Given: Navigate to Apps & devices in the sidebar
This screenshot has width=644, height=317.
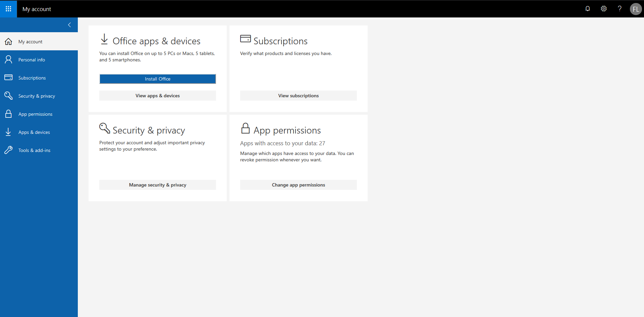Looking at the screenshot, I should point(34,132).
